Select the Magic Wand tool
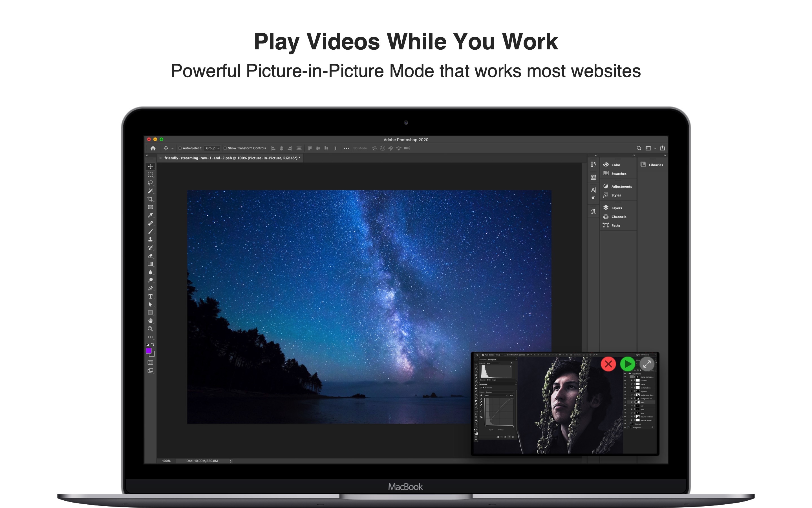Viewport: 812px width, 508px height. tap(150, 191)
